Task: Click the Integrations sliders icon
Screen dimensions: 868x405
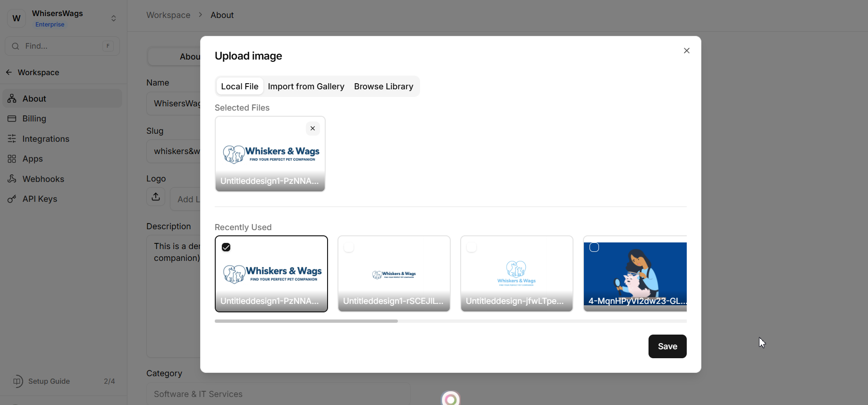Action: [12, 139]
